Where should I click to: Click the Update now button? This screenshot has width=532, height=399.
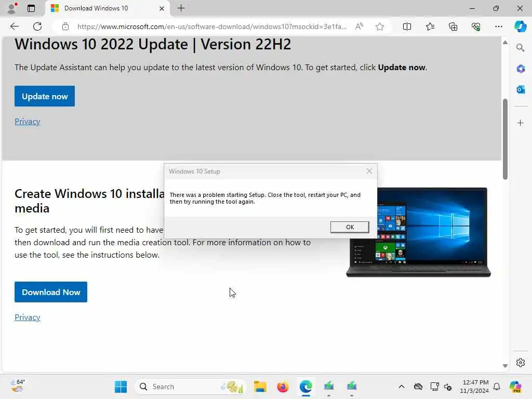pos(45,96)
